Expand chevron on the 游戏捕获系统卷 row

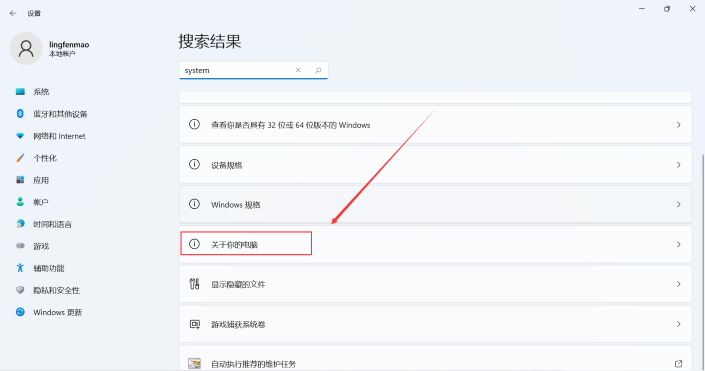tap(678, 324)
